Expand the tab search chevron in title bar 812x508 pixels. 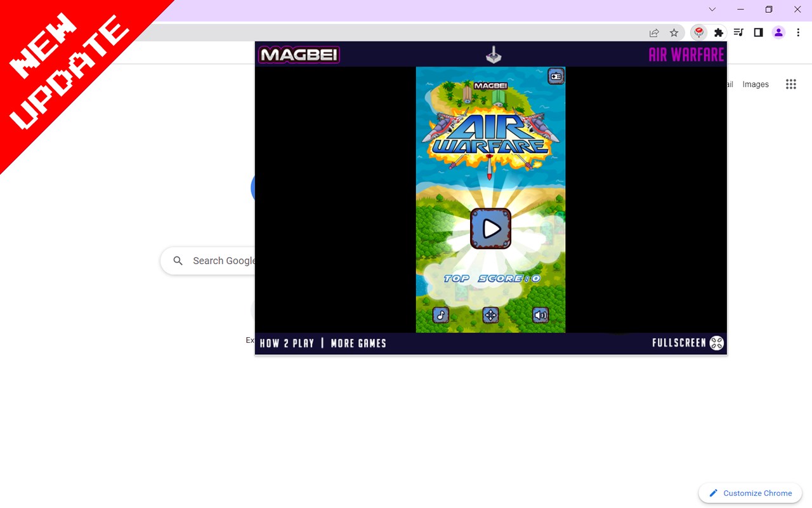(x=712, y=10)
